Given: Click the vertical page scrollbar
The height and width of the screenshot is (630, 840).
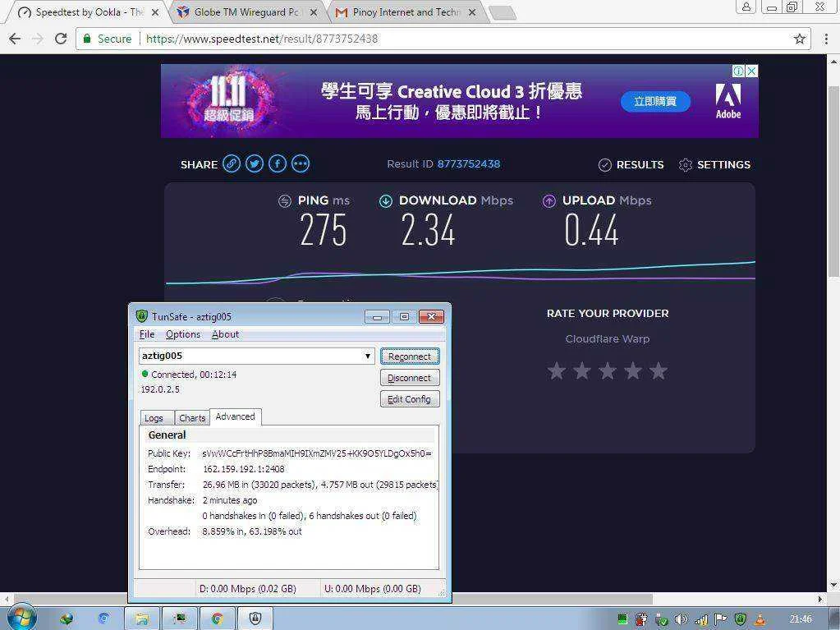Looking at the screenshot, I should coord(833,182).
